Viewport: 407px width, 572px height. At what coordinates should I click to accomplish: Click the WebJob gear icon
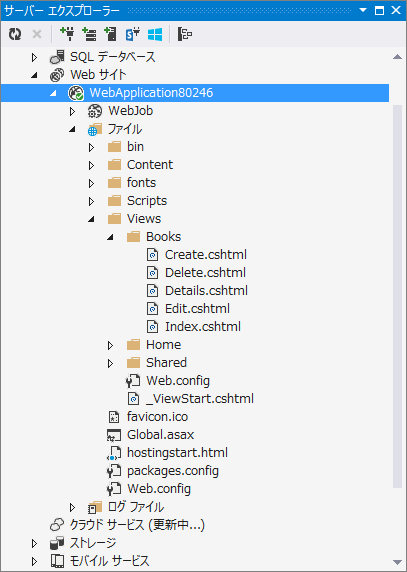[95, 111]
